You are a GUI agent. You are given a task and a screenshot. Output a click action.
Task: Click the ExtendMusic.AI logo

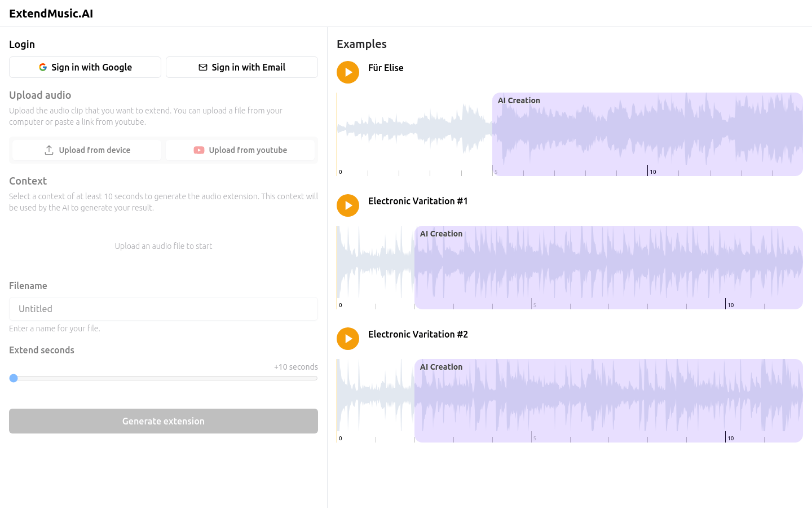(51, 13)
